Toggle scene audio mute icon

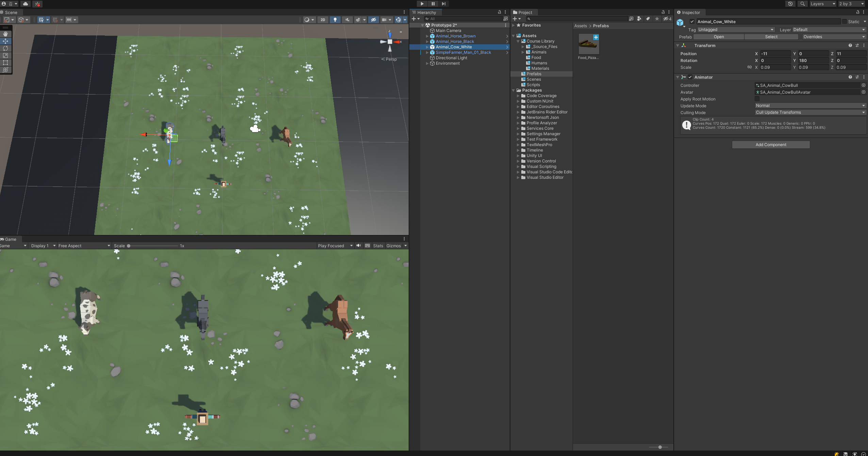coord(347,20)
